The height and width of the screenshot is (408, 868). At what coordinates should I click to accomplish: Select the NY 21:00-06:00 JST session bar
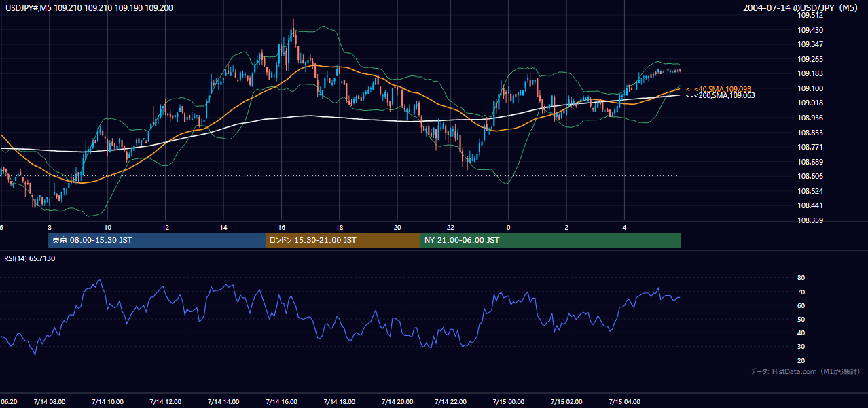pyautogui.click(x=551, y=240)
